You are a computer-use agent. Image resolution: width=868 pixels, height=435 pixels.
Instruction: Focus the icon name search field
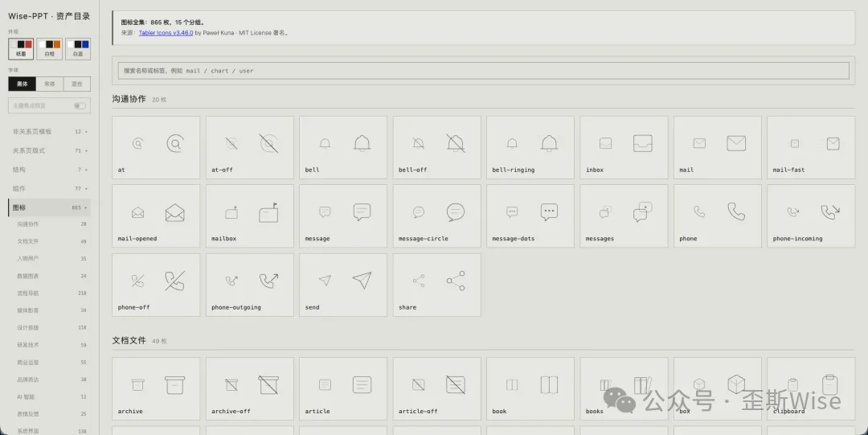point(483,71)
